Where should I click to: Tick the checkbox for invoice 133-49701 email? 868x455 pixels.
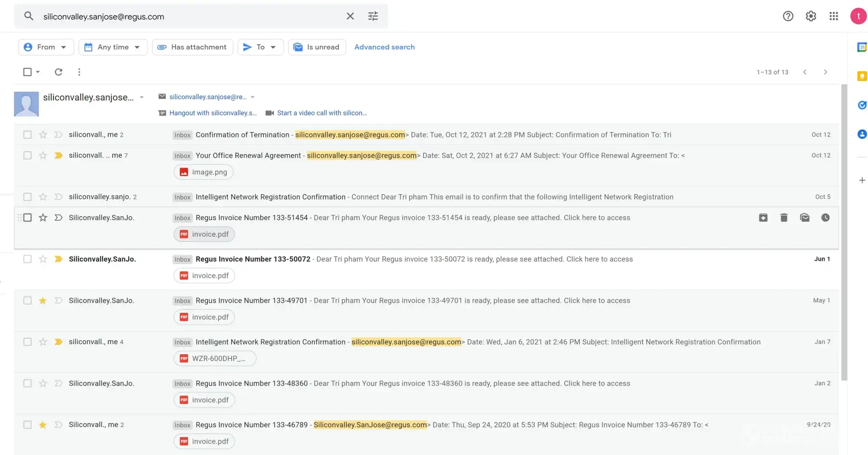27,301
